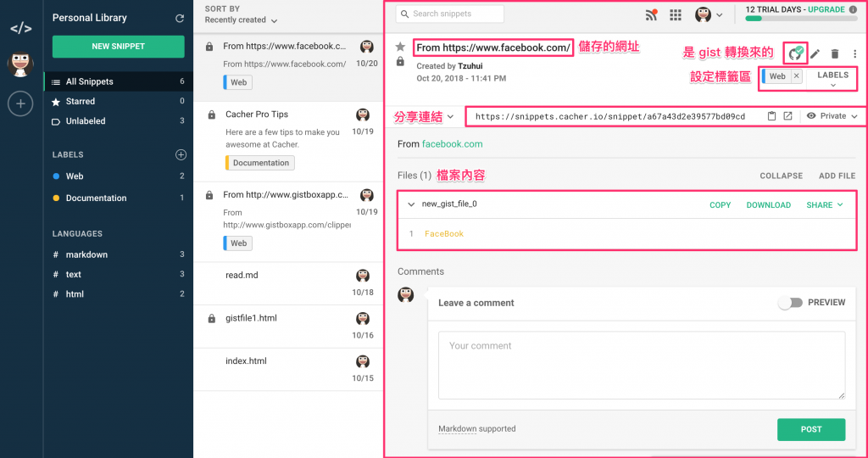Filter by the Documentation label
868x458 pixels.
point(119,198)
